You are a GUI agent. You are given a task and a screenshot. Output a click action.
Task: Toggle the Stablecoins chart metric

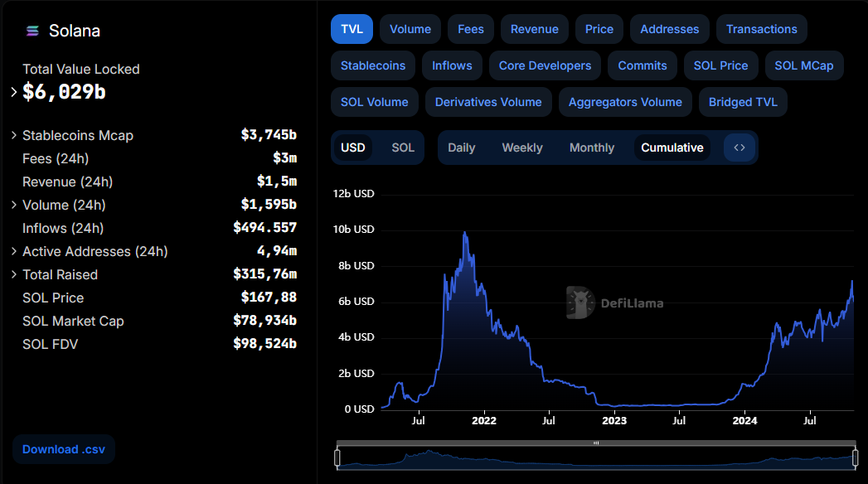click(373, 65)
